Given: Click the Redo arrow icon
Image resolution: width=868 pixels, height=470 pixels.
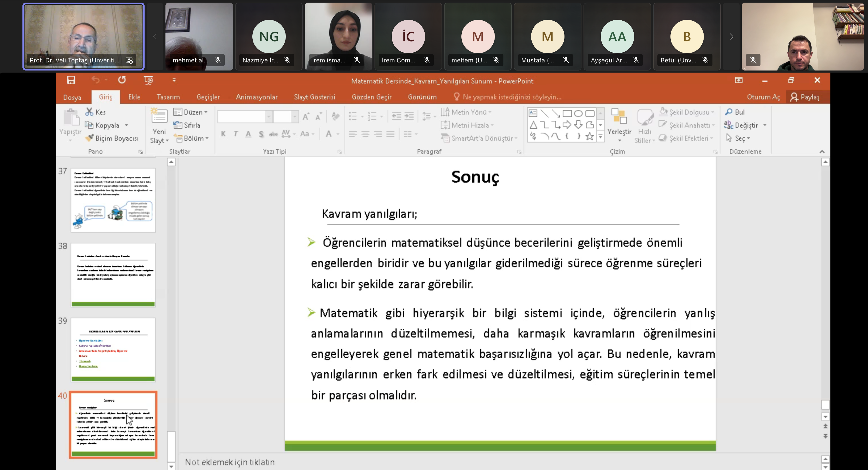Looking at the screenshot, I should point(122,80).
